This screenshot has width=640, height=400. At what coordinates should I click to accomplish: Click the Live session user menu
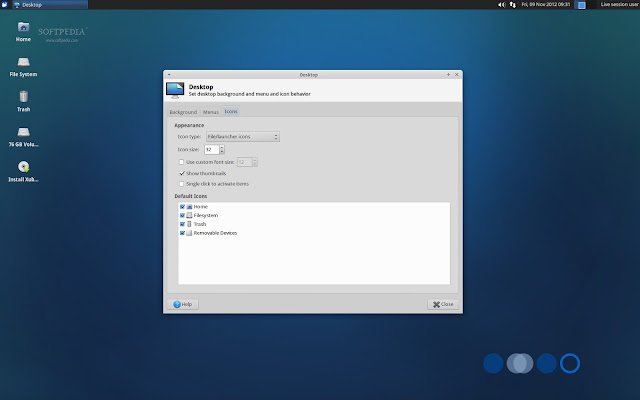tap(619, 4)
